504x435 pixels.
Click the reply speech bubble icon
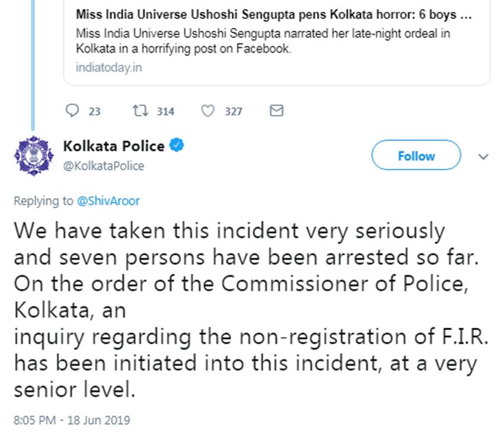72,111
